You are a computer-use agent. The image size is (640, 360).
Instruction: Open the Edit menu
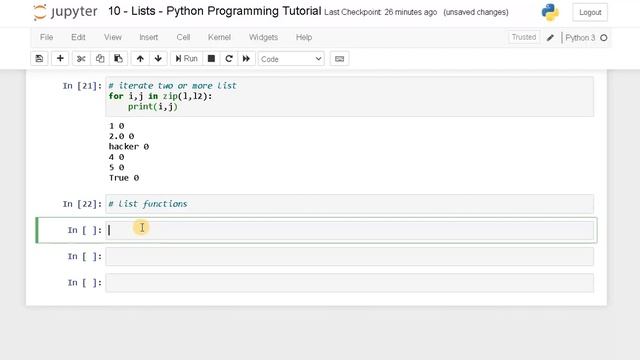[78, 37]
